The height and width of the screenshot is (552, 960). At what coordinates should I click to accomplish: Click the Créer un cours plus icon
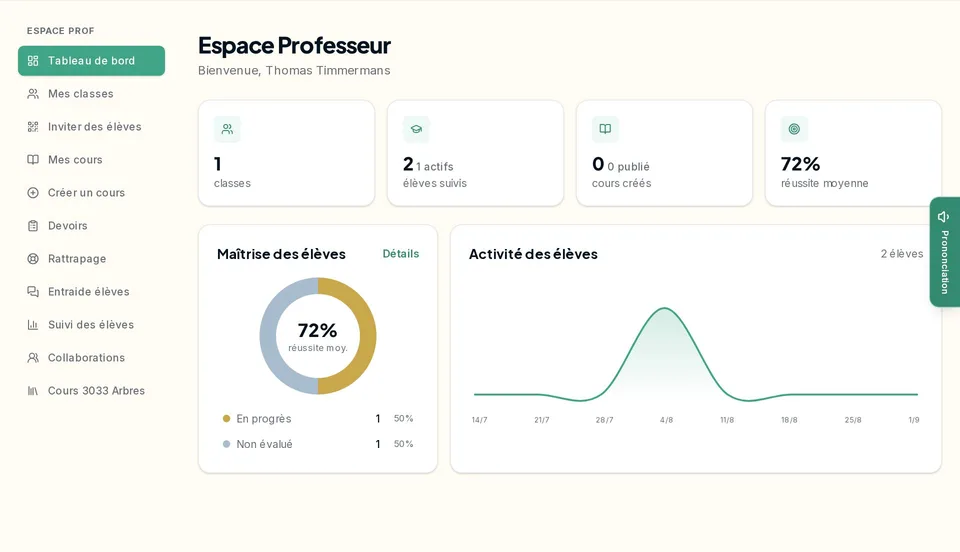click(33, 193)
